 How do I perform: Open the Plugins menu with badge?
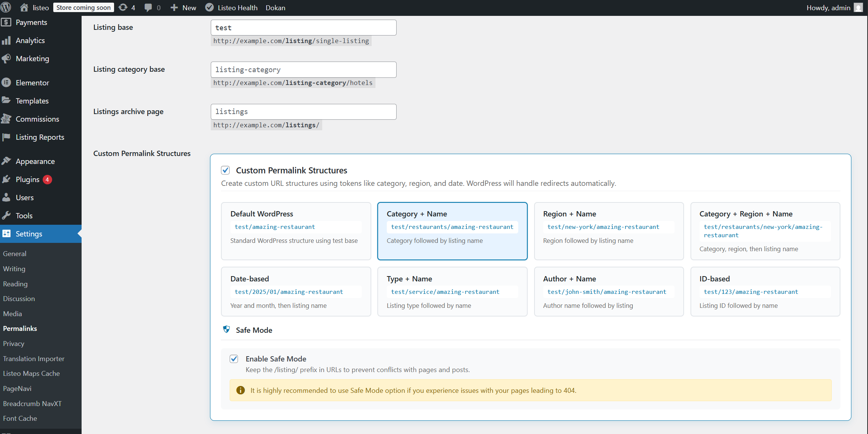(28, 179)
